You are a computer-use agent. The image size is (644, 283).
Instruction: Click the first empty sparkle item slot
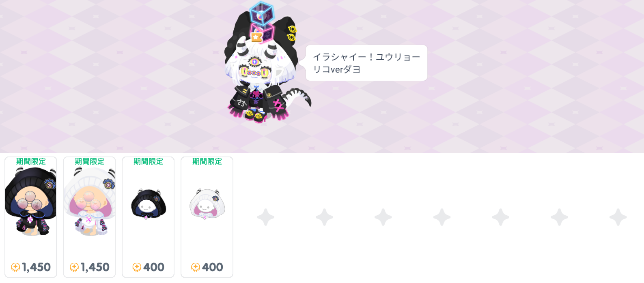click(266, 217)
